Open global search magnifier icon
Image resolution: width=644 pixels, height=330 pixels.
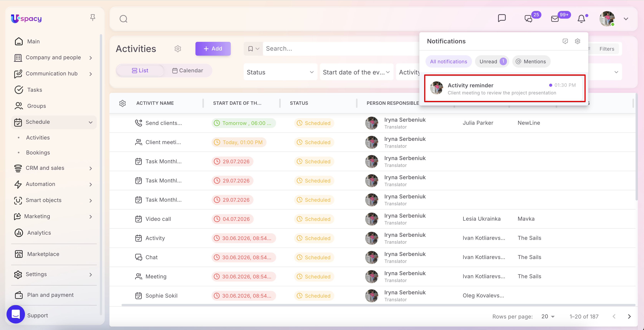click(x=123, y=19)
